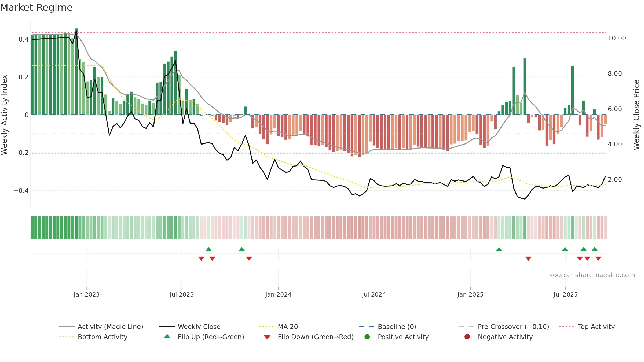Toggle the Pre-Crossover (−0.10) legend entry
The height and width of the screenshot is (362, 644).
504,327
